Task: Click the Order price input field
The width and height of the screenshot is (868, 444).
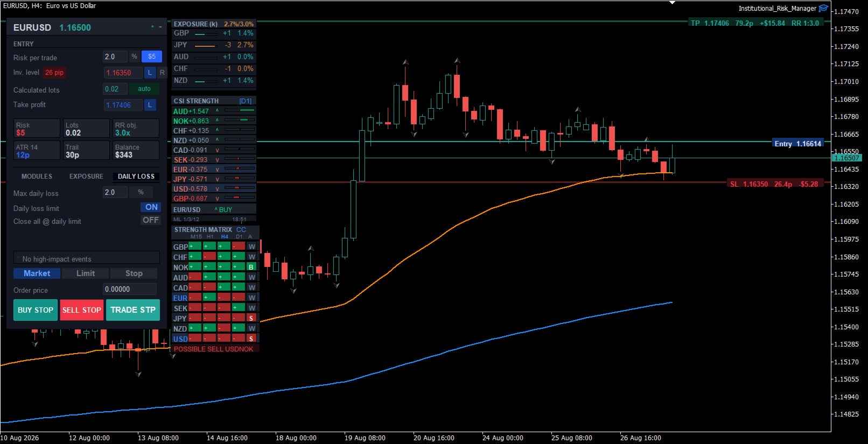Action: 130,289
